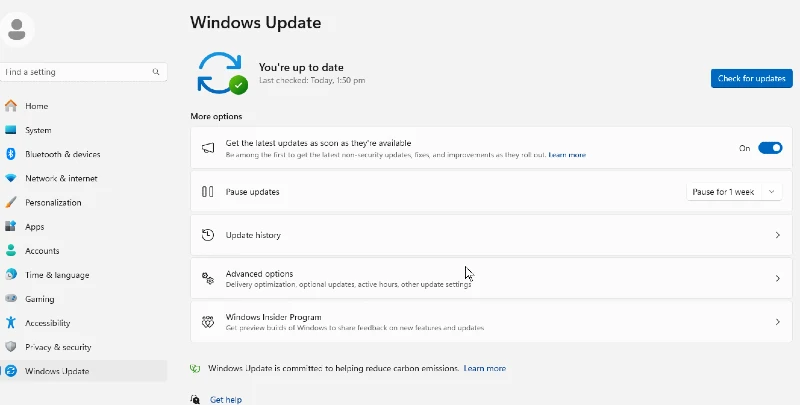Turn off get latest updates toggle
The image size is (800, 405).
(770, 148)
